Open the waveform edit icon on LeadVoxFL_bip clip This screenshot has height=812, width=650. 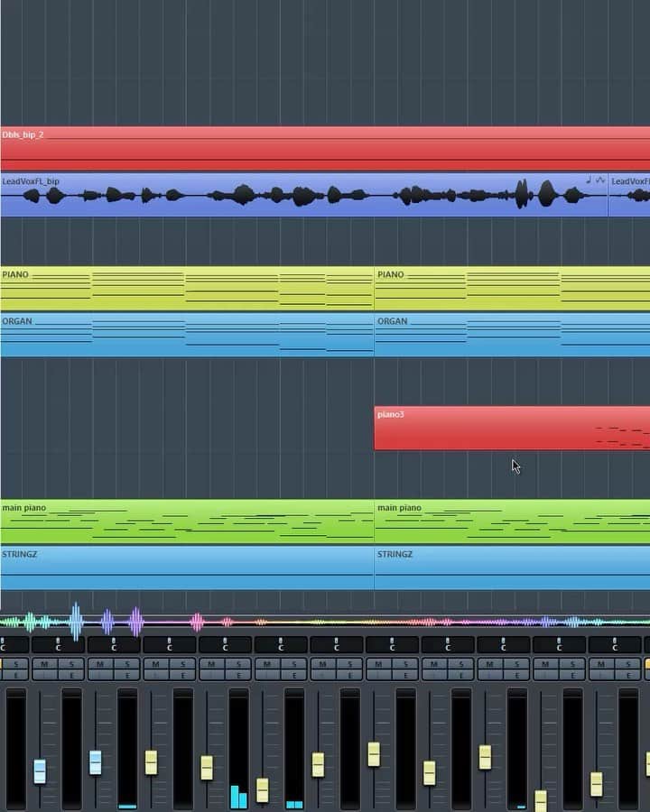click(600, 180)
